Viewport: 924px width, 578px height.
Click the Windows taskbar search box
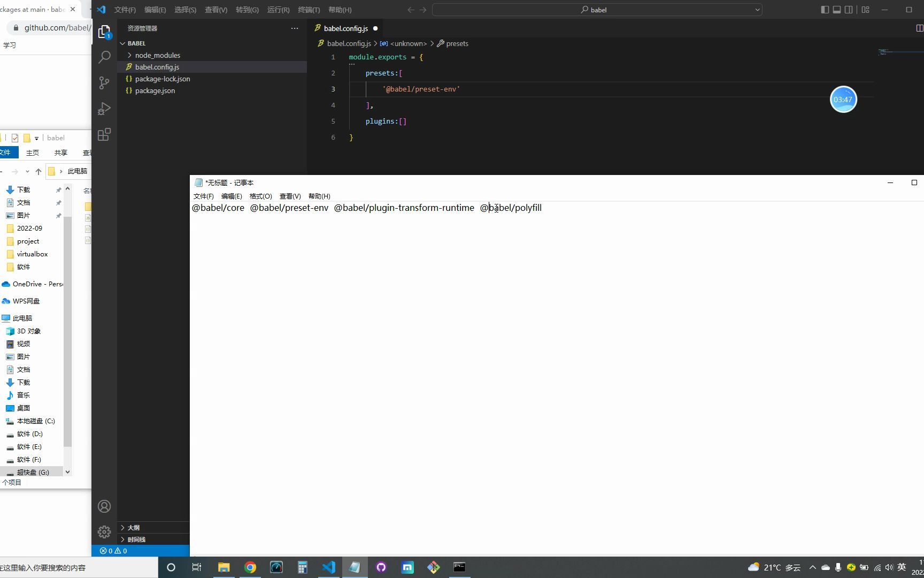[79, 567]
